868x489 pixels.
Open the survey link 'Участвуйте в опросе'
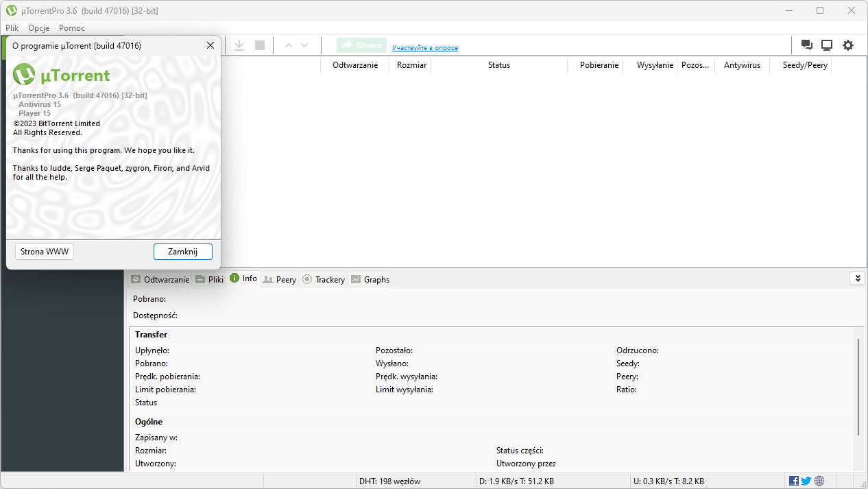tap(425, 47)
